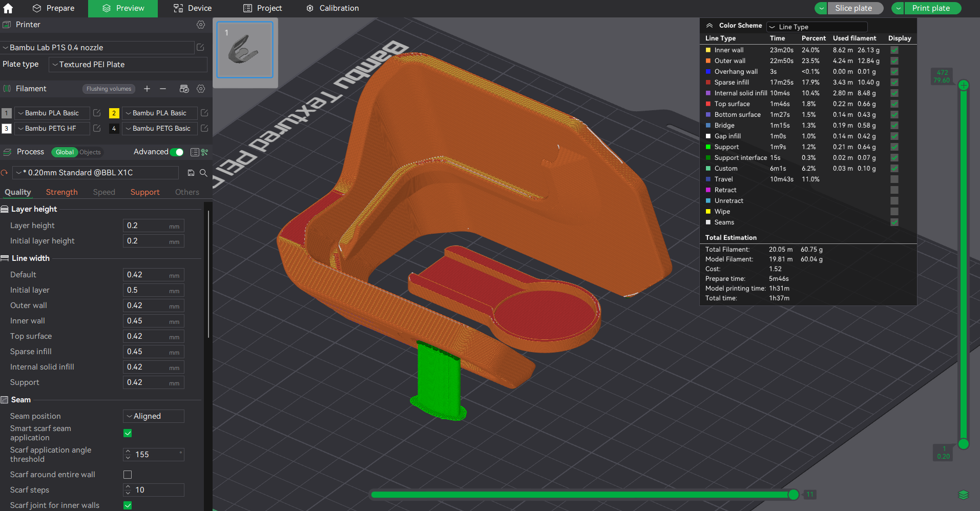Image resolution: width=980 pixels, height=511 pixels.
Task: Go to the Calibration tab
Action: click(332, 8)
